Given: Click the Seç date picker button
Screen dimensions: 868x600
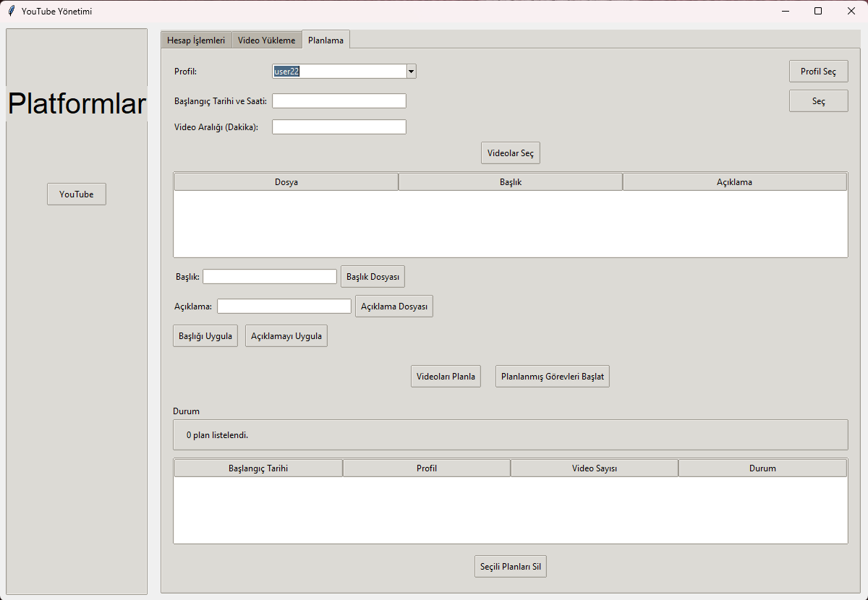Looking at the screenshot, I should [x=818, y=101].
